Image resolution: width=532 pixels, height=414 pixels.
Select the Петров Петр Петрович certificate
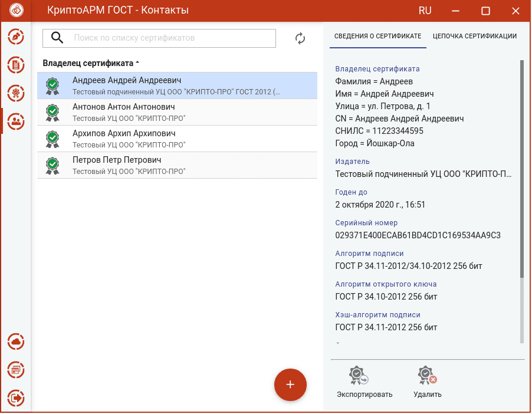[x=177, y=165]
